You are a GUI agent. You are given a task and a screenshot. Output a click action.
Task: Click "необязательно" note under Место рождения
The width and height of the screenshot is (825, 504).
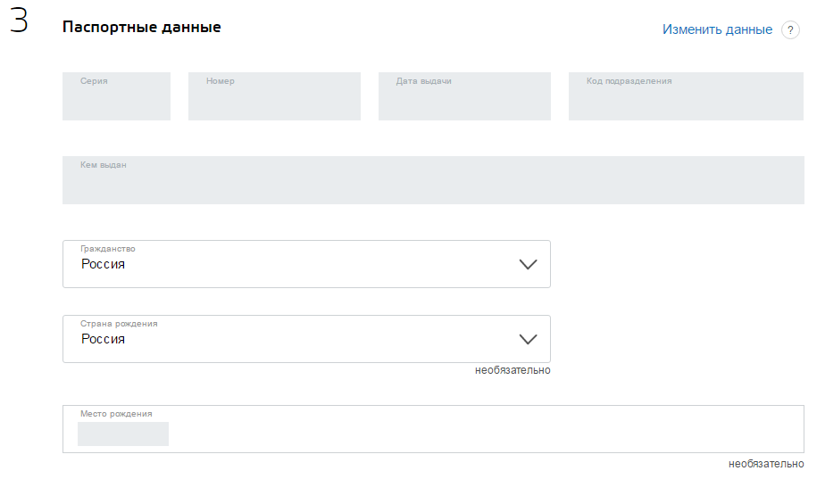(766, 464)
